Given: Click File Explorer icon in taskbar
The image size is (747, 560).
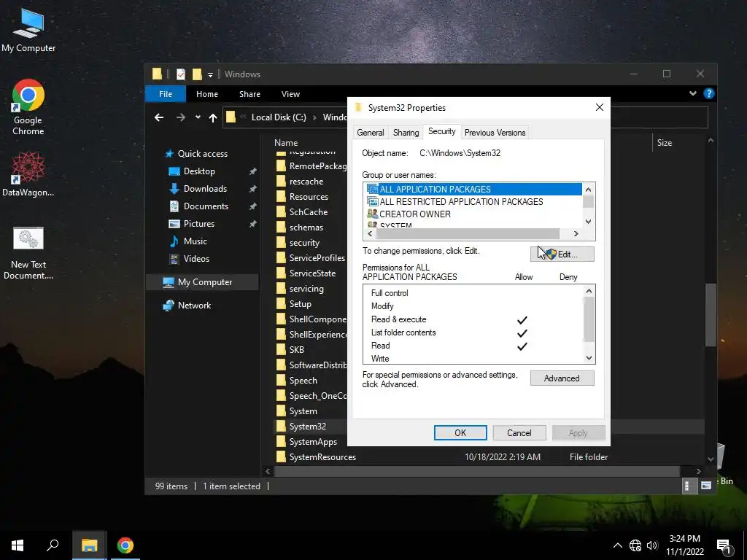Looking at the screenshot, I should point(89,545).
